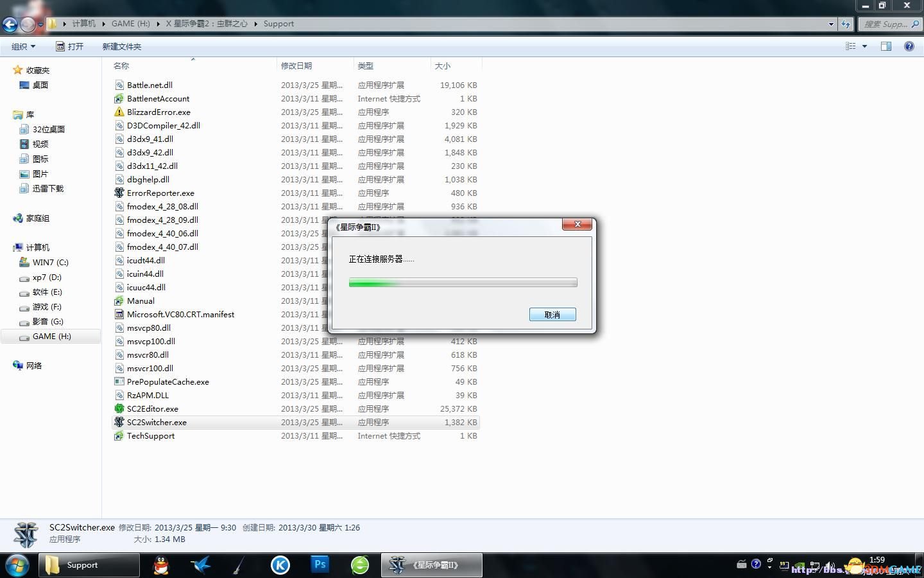Select WIN7 (C:) drive

pos(51,262)
